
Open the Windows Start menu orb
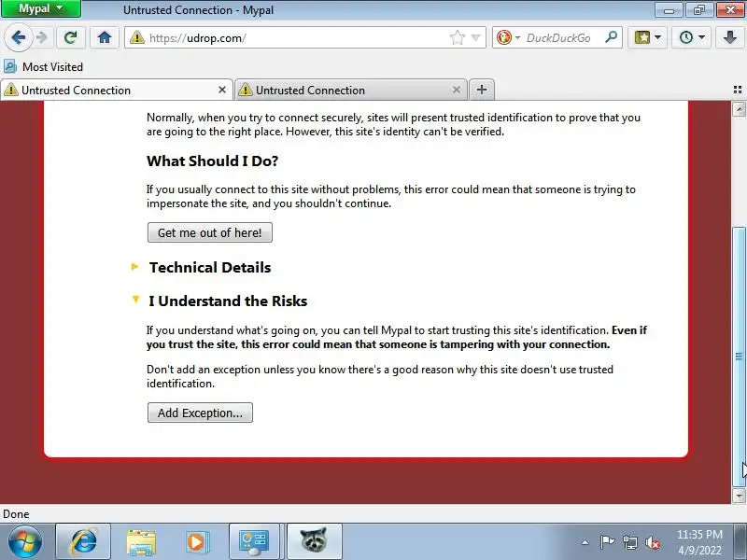click(25, 542)
